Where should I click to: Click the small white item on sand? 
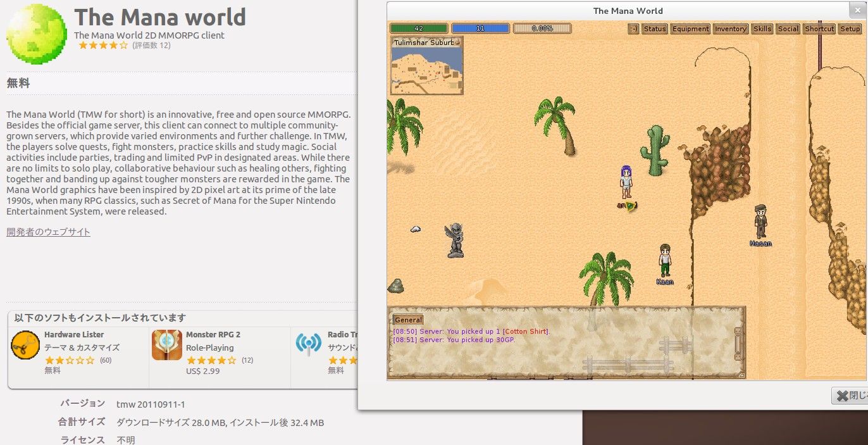point(416,229)
